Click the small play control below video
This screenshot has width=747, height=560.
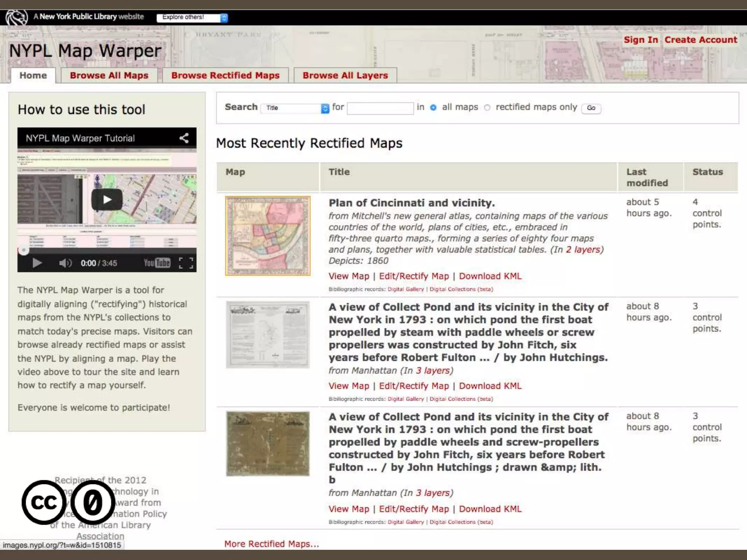[37, 263]
